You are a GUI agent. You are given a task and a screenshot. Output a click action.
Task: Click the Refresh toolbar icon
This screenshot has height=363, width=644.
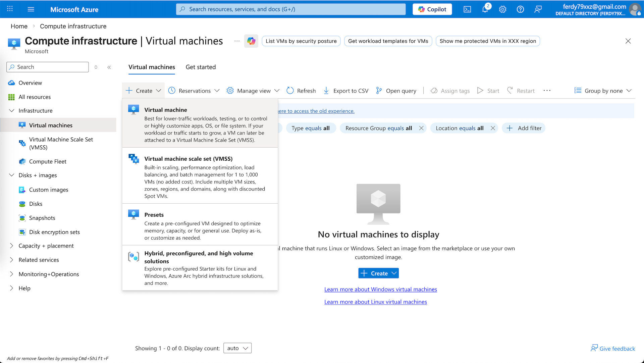[x=290, y=91]
